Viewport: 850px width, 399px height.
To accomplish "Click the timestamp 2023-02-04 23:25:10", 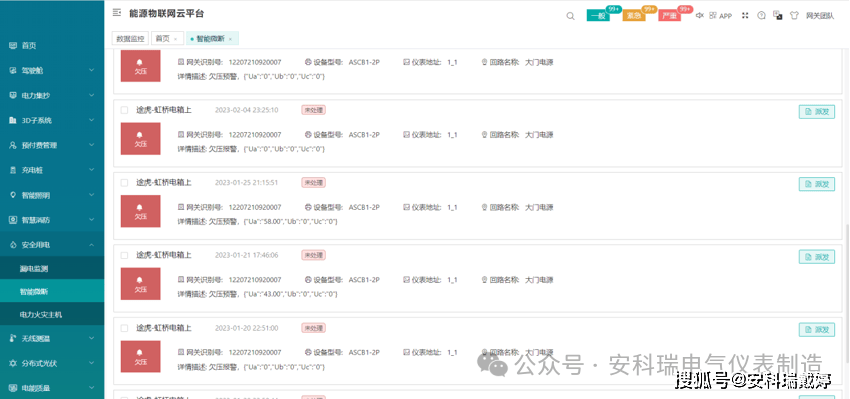I will point(247,110).
